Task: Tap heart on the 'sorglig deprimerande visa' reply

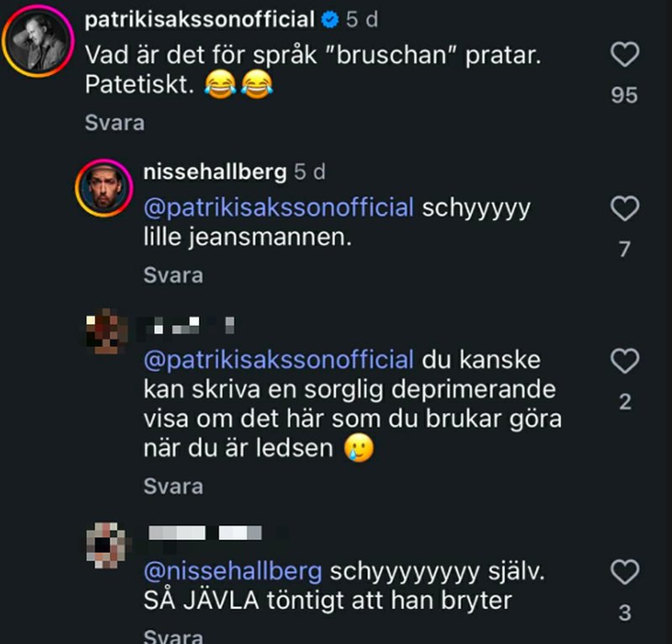Action: [624, 362]
